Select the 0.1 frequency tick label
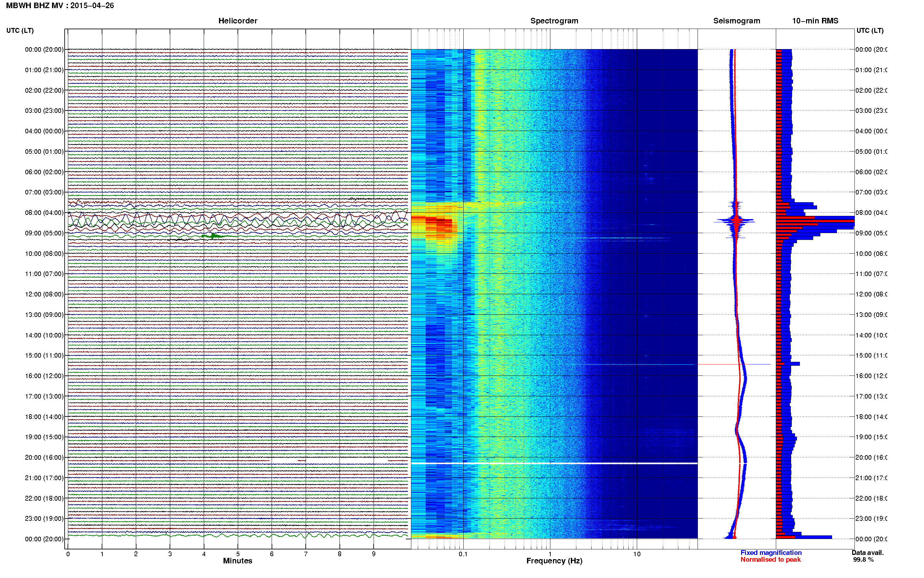The width and height of the screenshot is (924, 578). point(463,554)
